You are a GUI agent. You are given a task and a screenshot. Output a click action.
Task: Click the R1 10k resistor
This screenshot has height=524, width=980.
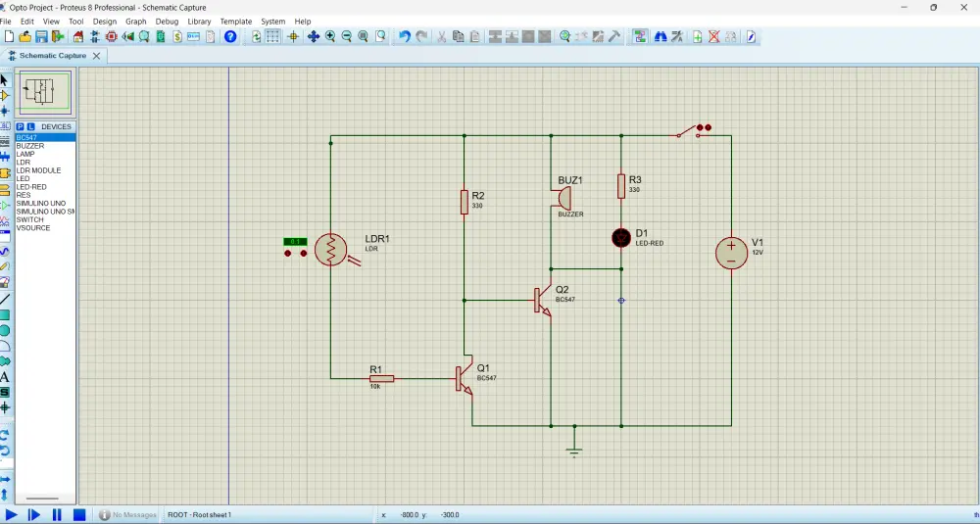point(382,378)
